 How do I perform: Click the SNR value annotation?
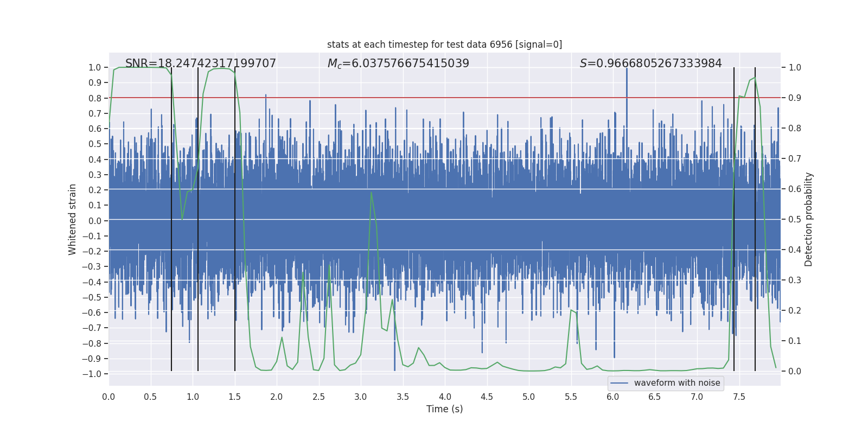[201, 63]
